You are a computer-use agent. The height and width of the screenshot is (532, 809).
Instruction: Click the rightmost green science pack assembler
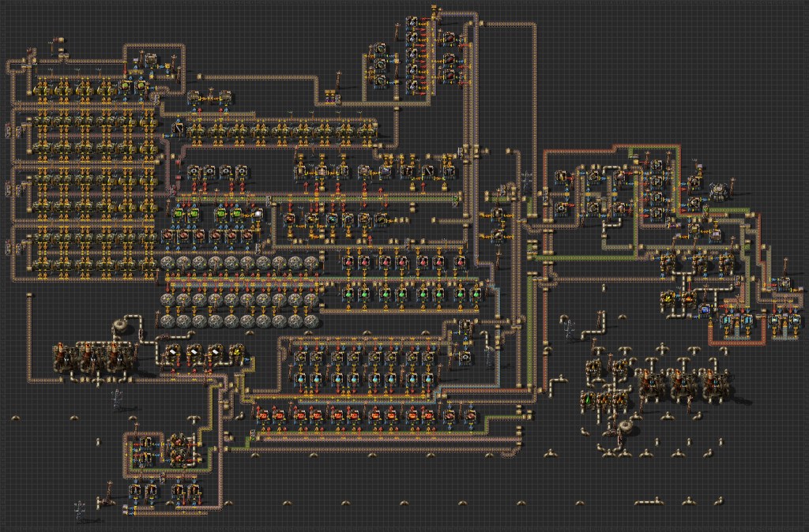tap(476, 294)
